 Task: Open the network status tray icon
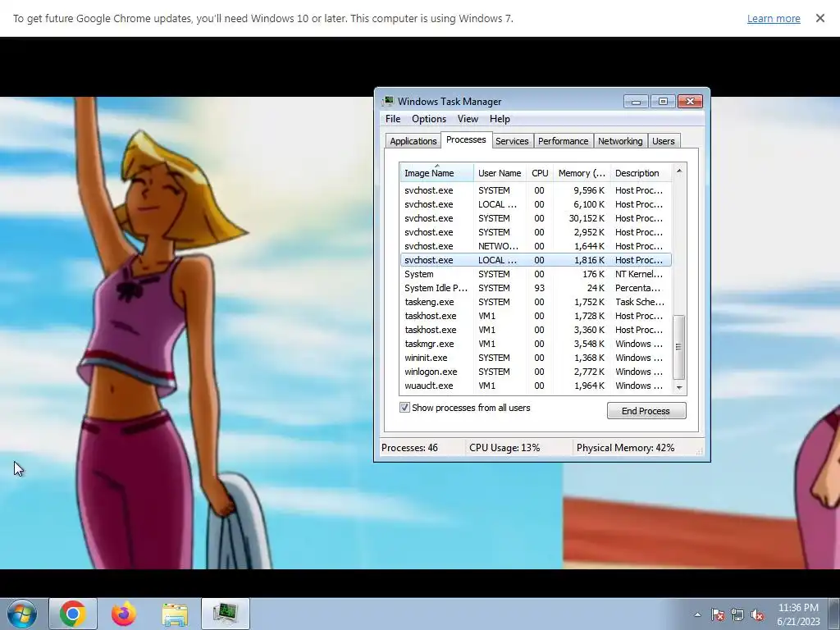coord(737,614)
